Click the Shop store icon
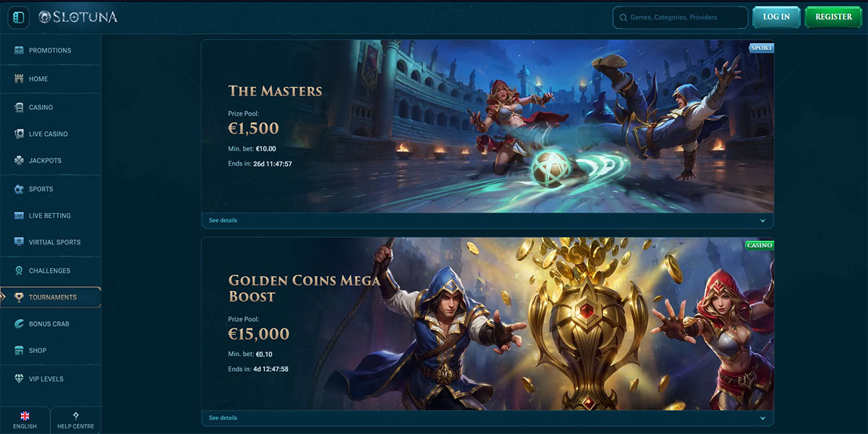Viewport: 868px width, 434px height. point(19,350)
